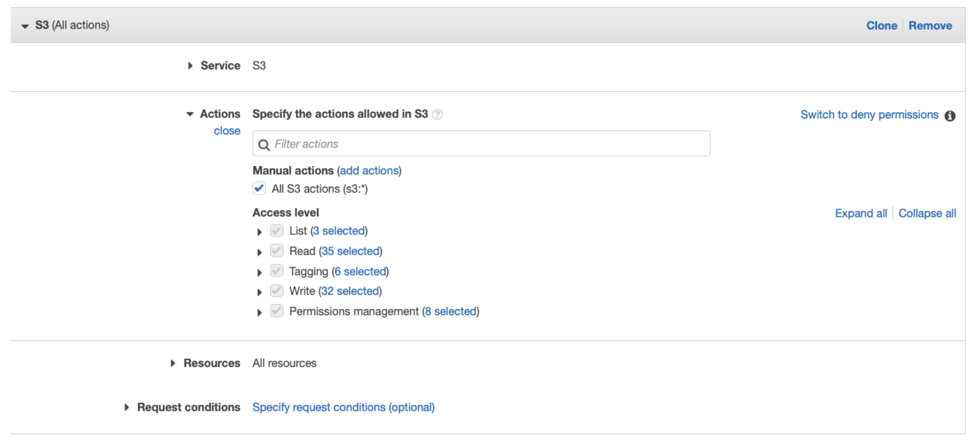Clone this S3 permission block
The width and height of the screenshot is (980, 443).
tap(881, 25)
